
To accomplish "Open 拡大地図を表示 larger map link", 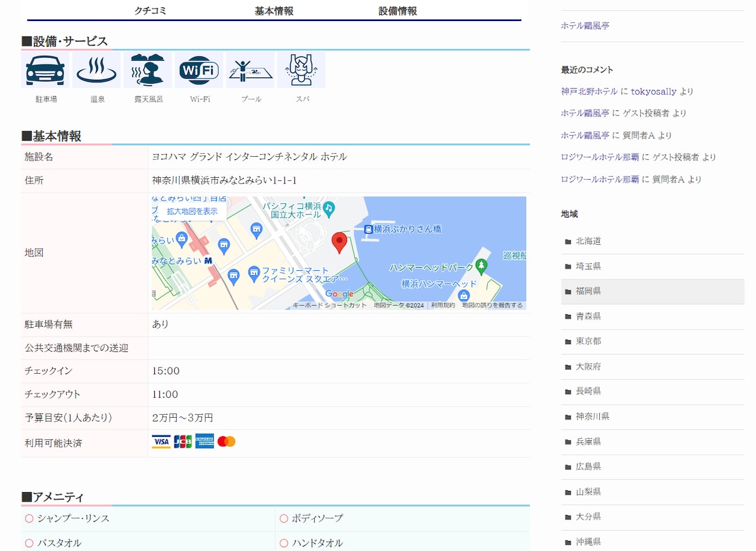I will coord(192,211).
